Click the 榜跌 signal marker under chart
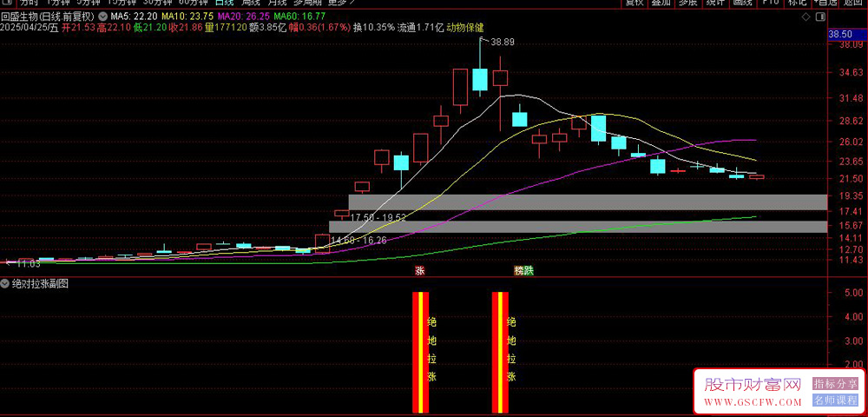The width and height of the screenshot is (868, 417). tap(523, 271)
